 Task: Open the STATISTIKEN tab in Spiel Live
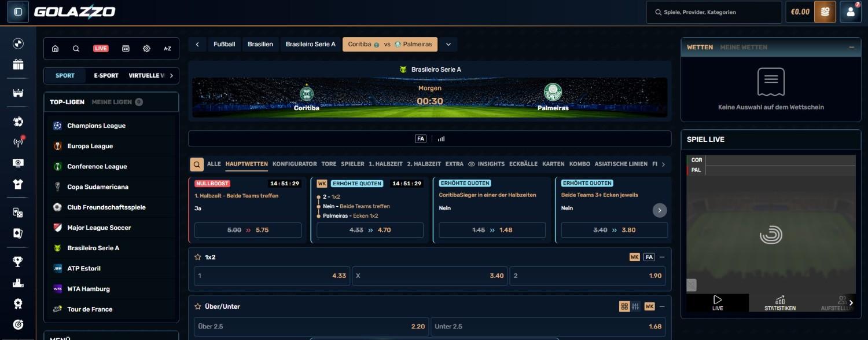780,303
